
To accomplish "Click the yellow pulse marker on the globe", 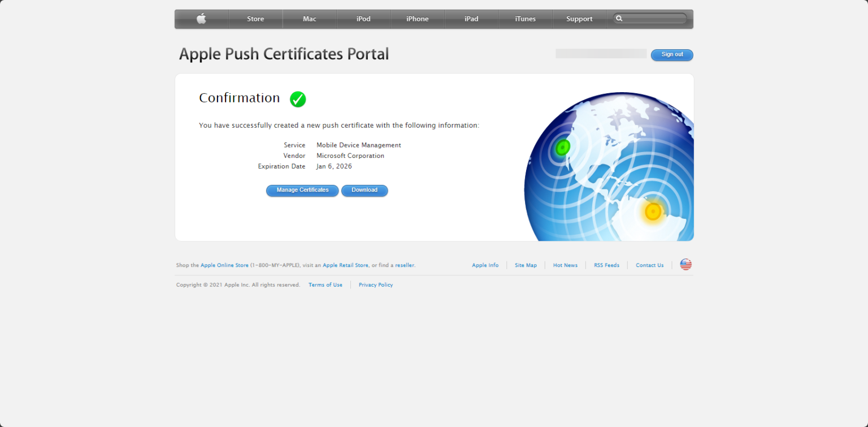I will 653,210.
